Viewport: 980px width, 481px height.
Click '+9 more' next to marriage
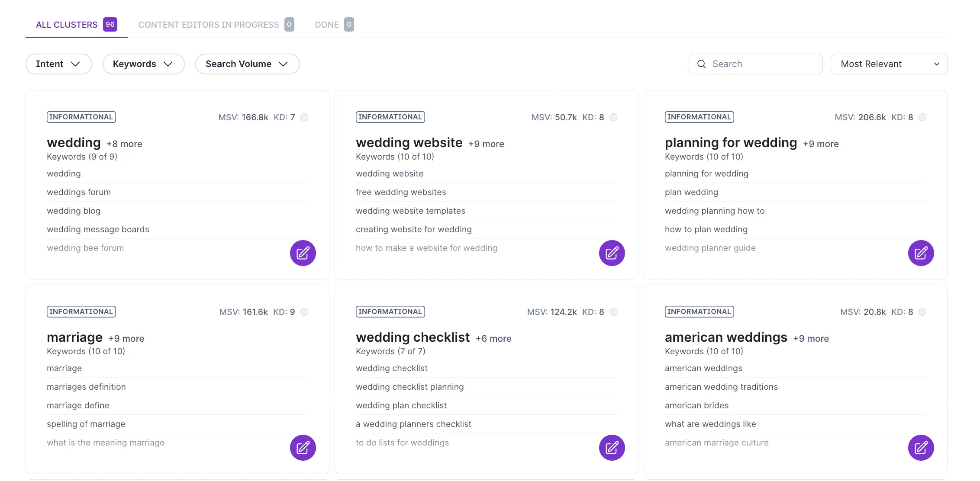point(126,339)
